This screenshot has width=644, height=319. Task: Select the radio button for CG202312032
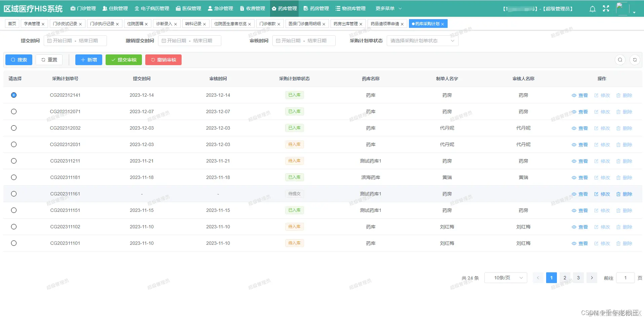[x=14, y=128]
